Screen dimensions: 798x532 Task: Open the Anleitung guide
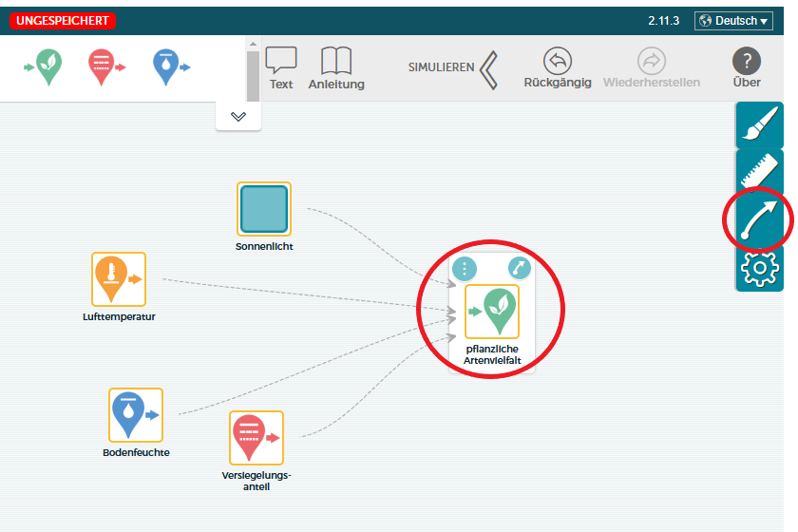coord(336,67)
